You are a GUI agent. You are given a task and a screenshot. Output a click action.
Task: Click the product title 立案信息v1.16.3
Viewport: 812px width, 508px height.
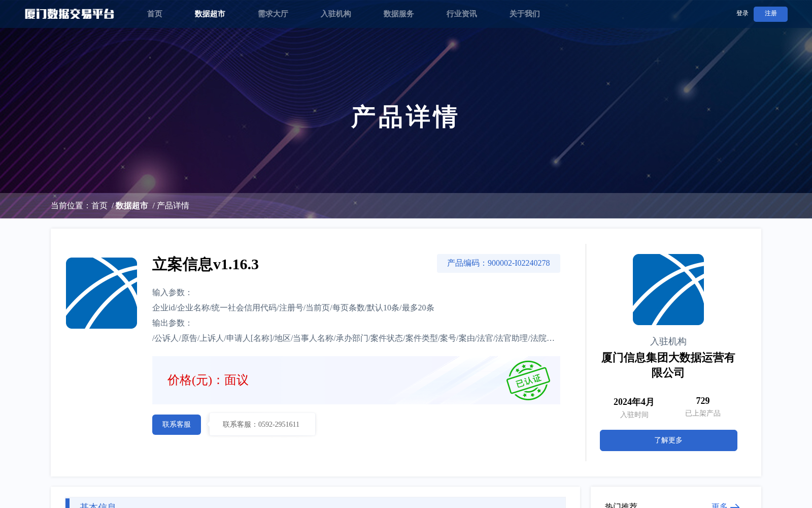click(x=206, y=264)
